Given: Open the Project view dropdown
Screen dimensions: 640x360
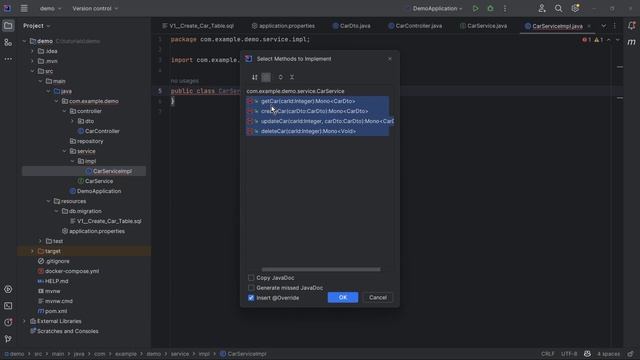Looking at the screenshot, I should coord(36,26).
